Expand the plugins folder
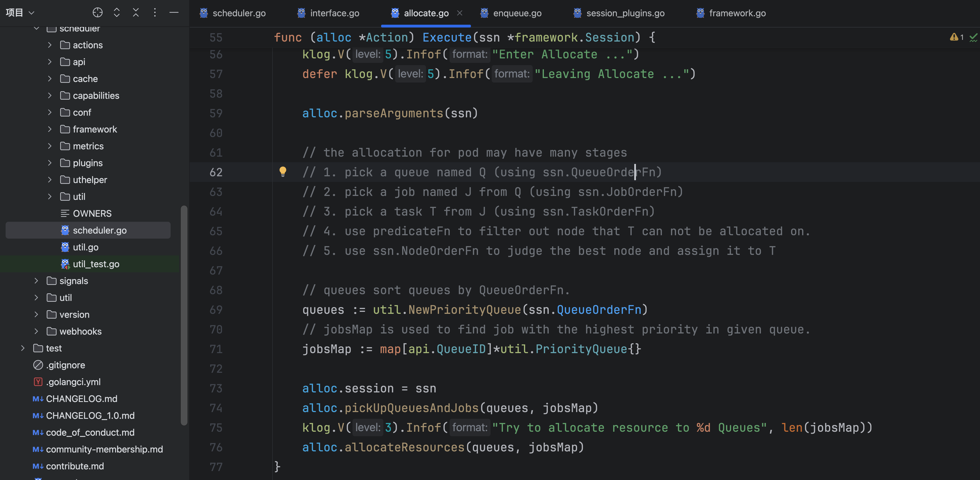 click(x=49, y=163)
